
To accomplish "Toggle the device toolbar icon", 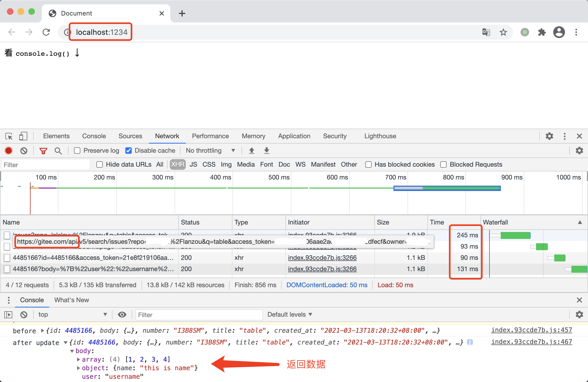I will pos(23,136).
